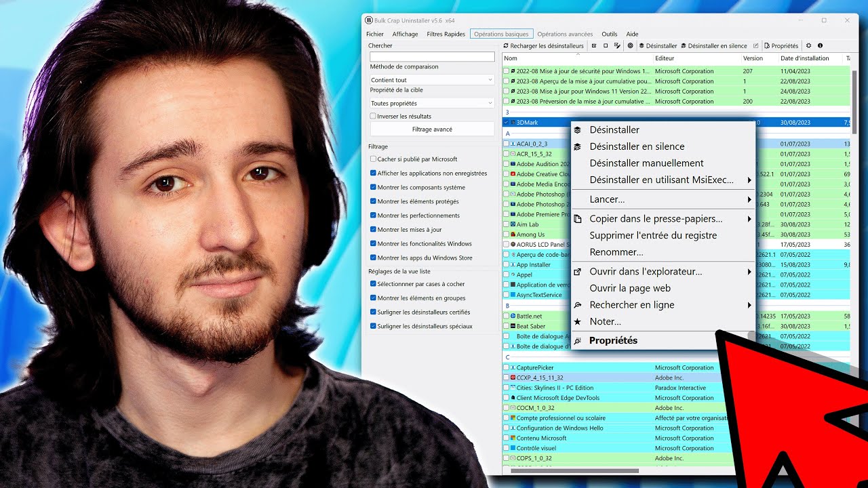The height and width of the screenshot is (488, 868).
Task: Toggle Montrer les apps du Windows Store
Action: pos(373,258)
